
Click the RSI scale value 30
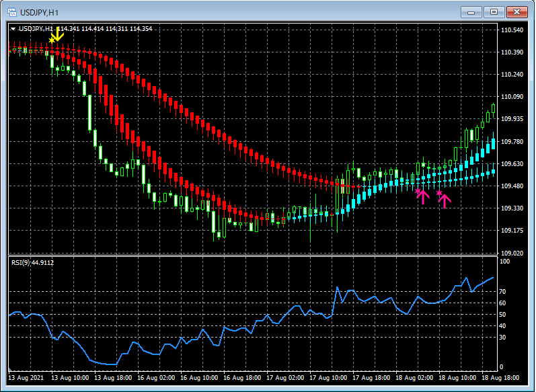[502, 338]
